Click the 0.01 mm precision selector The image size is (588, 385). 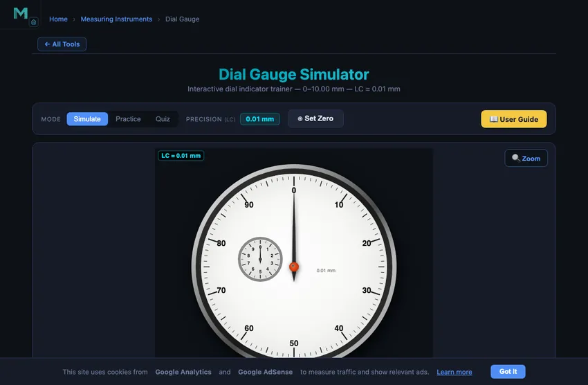tap(260, 119)
